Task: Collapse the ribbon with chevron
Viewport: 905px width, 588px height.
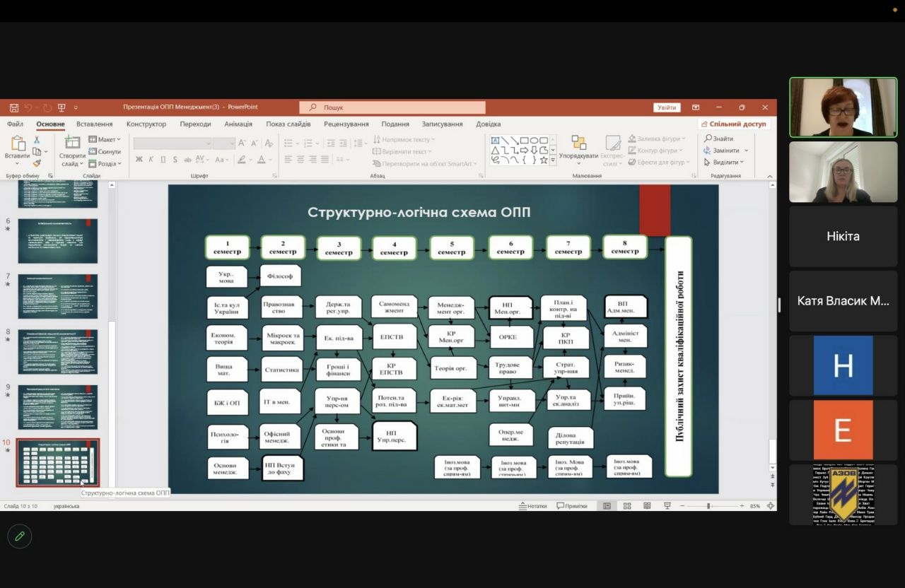Action: [x=770, y=175]
